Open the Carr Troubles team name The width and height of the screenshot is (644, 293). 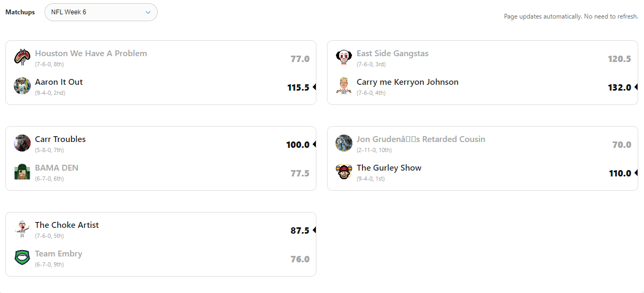click(x=60, y=139)
